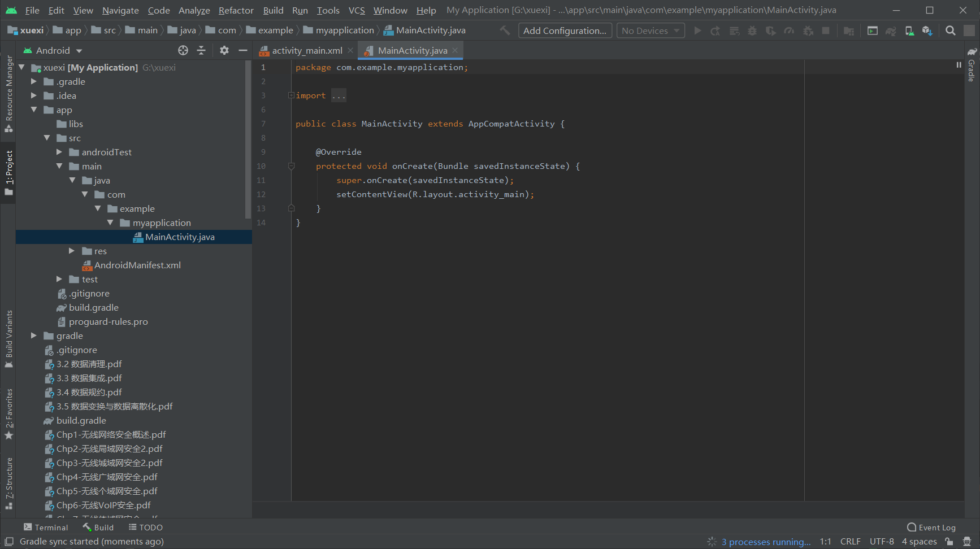Viewport: 980px width, 549px height.
Task: Open the File menu
Action: point(32,10)
